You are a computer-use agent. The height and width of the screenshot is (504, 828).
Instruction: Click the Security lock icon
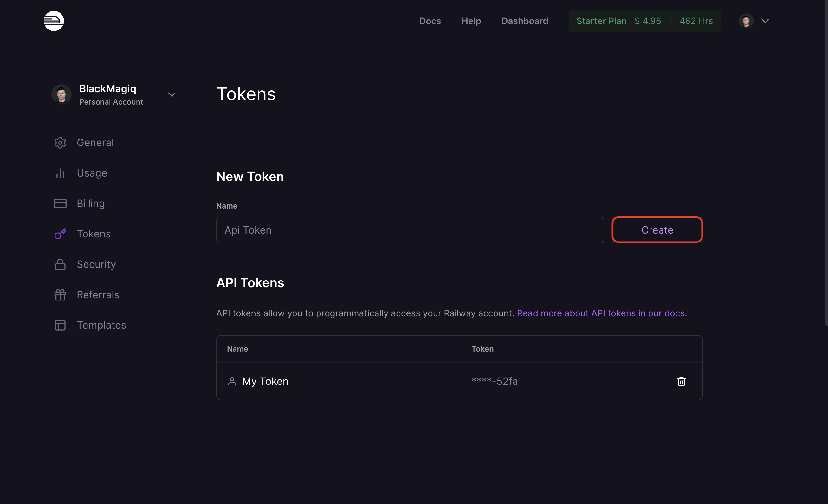60,264
